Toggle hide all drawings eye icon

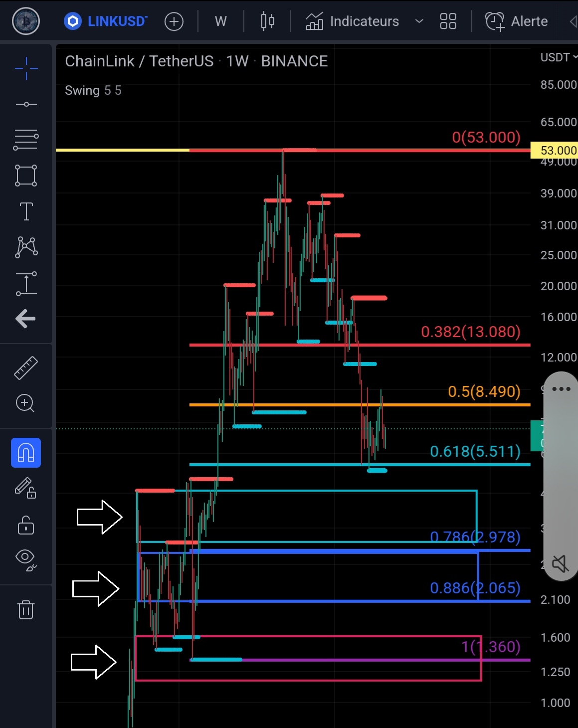[26, 560]
